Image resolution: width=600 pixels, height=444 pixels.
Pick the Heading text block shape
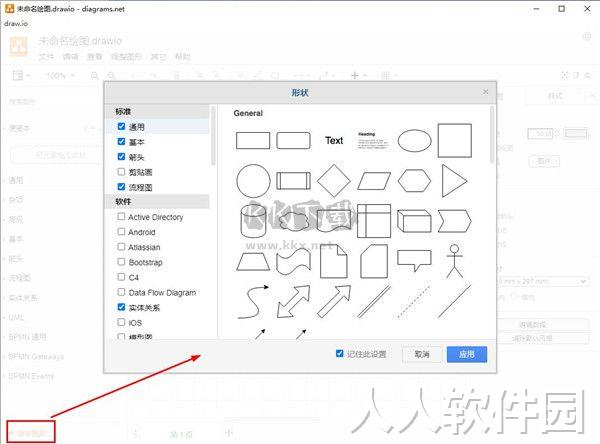pyautogui.click(x=373, y=140)
